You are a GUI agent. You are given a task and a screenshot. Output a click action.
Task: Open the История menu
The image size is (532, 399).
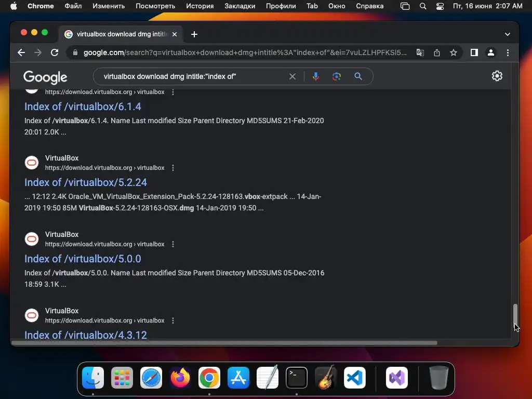(x=199, y=6)
